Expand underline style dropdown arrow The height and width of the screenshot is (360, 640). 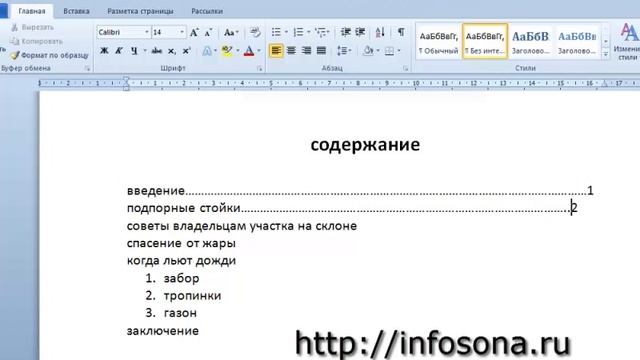144,51
